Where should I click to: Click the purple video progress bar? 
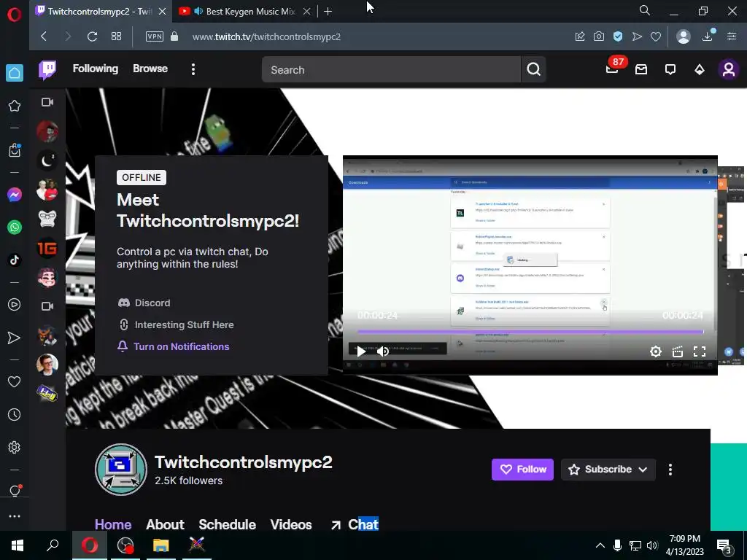[530, 332]
